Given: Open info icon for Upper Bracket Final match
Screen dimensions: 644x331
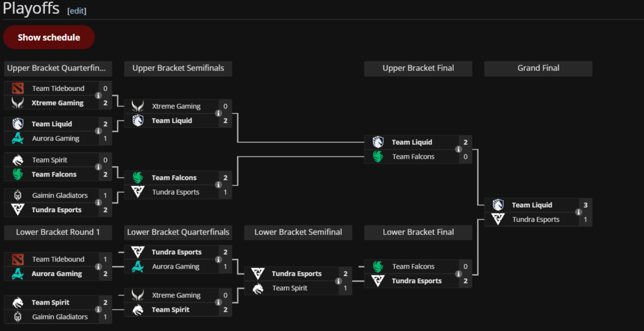Looking at the screenshot, I should tap(459, 149).
